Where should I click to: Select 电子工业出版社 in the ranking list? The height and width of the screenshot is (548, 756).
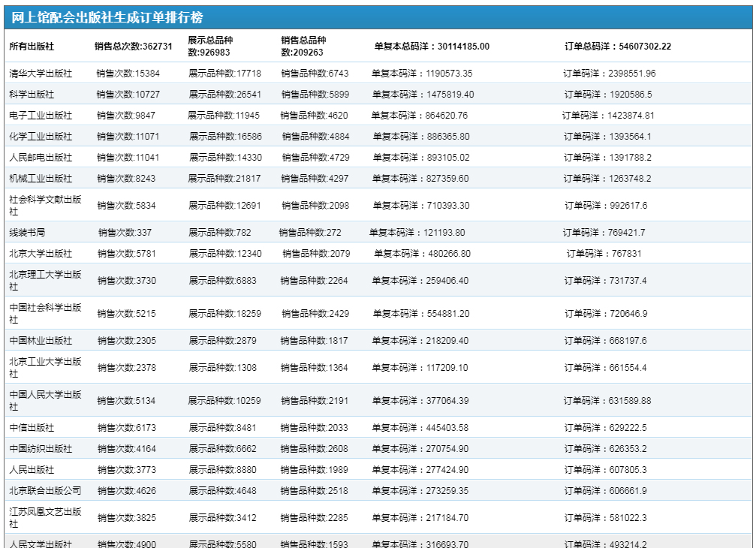pyautogui.click(x=41, y=116)
